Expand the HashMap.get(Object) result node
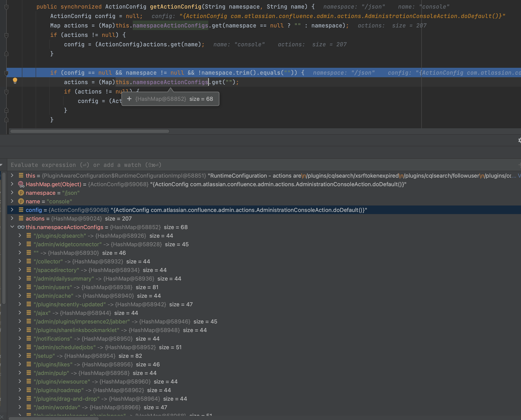 12,184
